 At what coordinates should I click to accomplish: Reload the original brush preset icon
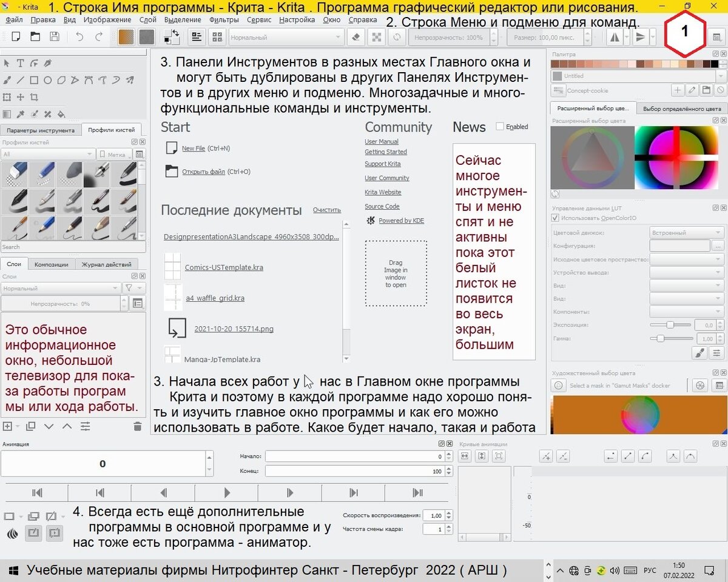pyautogui.click(x=397, y=37)
